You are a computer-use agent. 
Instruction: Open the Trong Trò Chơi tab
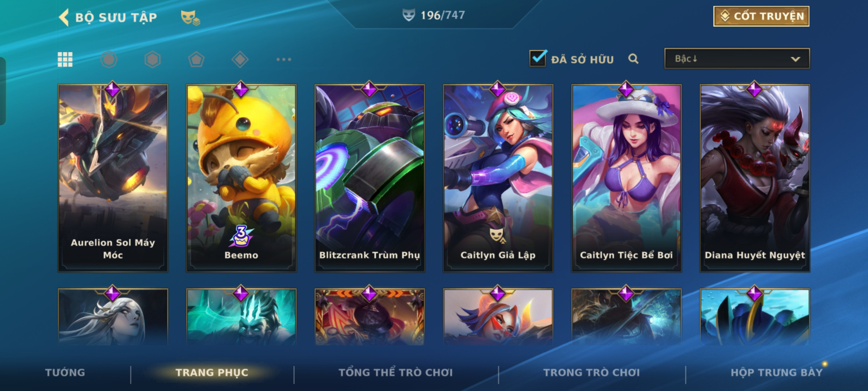pos(592,373)
